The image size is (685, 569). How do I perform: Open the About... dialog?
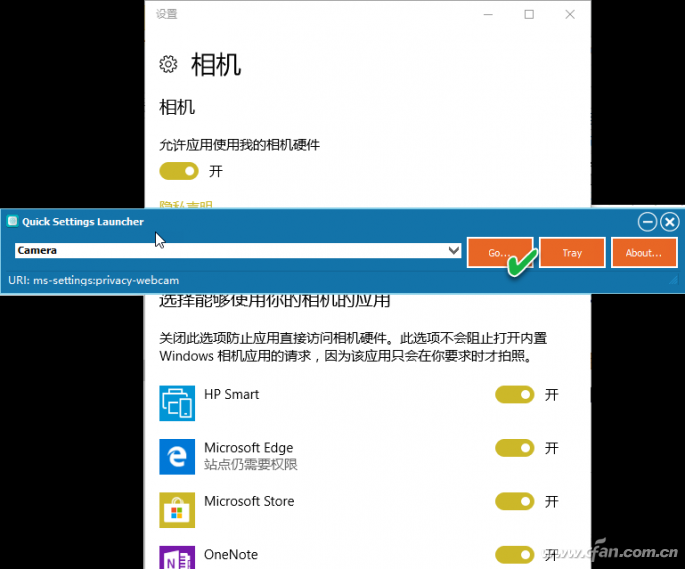coord(643,253)
